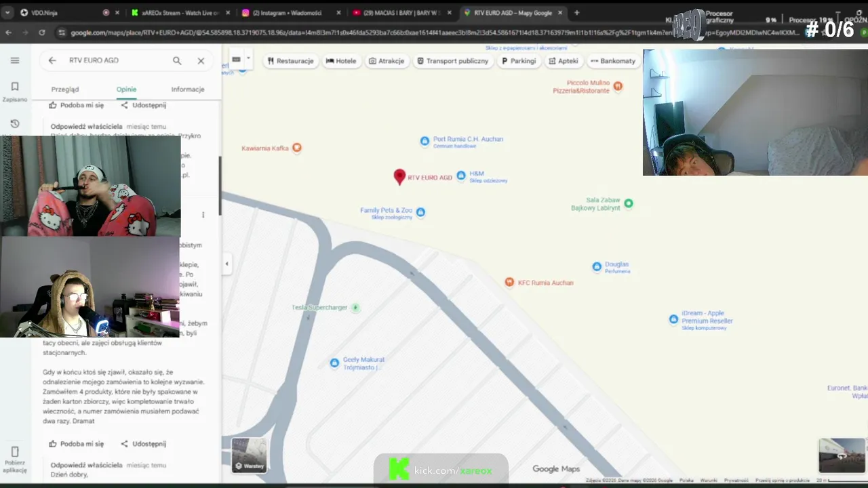This screenshot has width=868, height=488.
Task: Clear the search with the X icon
Action: point(201,60)
